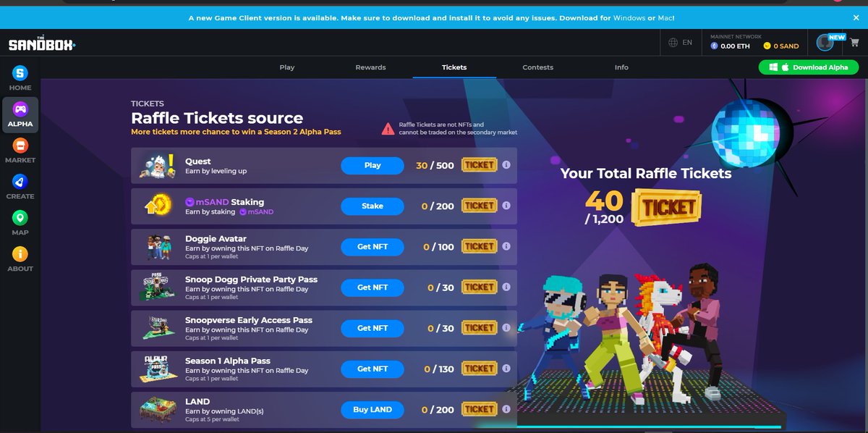
Task: Click the Play button for Quest
Action: pos(373,165)
